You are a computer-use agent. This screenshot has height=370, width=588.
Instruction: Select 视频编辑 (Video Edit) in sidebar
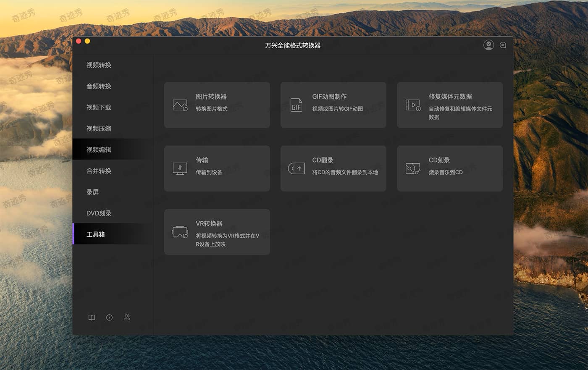tap(99, 150)
